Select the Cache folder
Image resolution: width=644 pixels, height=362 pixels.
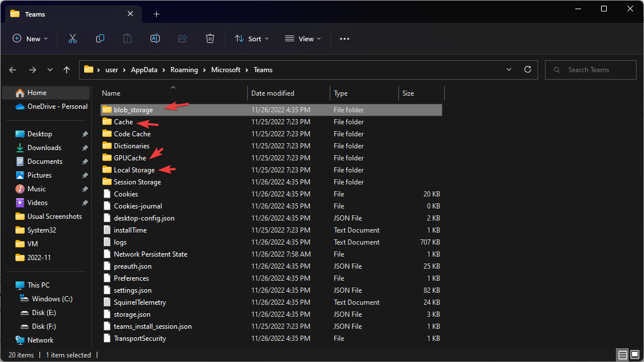(271, 122)
